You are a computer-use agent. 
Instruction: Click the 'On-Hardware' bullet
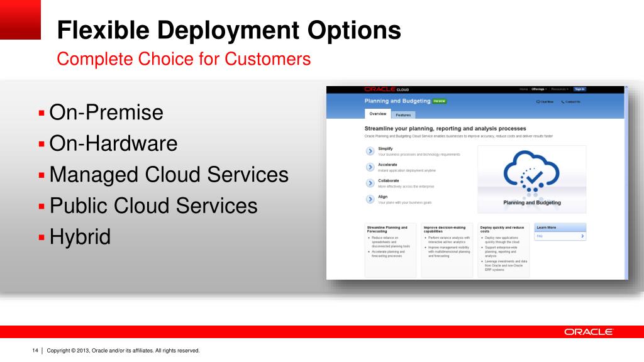[x=113, y=144]
